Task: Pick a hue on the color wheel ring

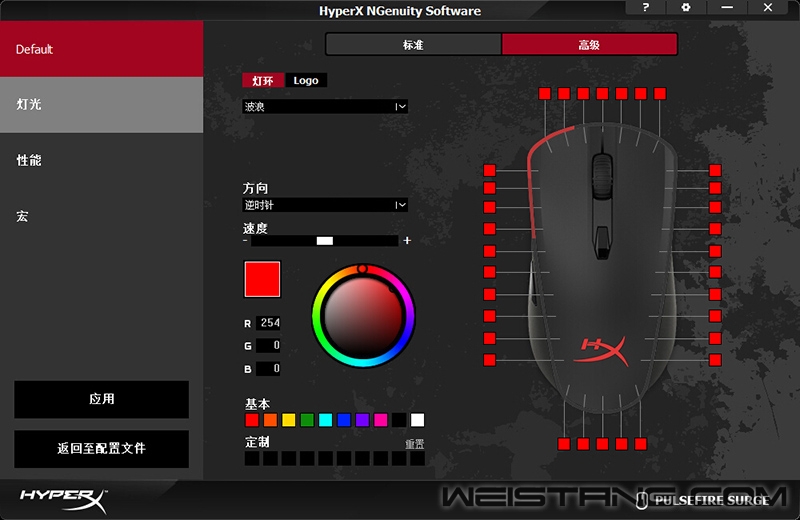Action: pyautogui.click(x=318, y=316)
